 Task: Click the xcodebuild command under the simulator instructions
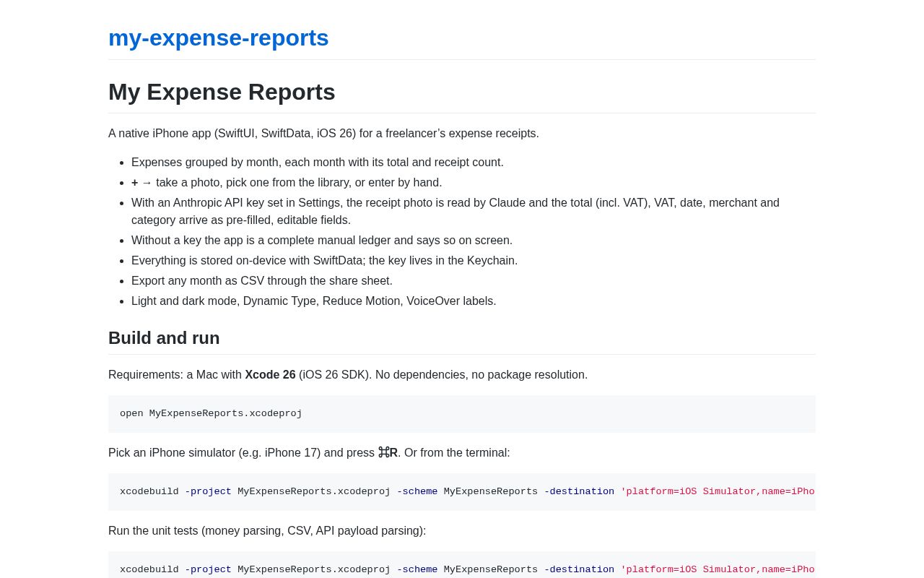tap(462, 492)
